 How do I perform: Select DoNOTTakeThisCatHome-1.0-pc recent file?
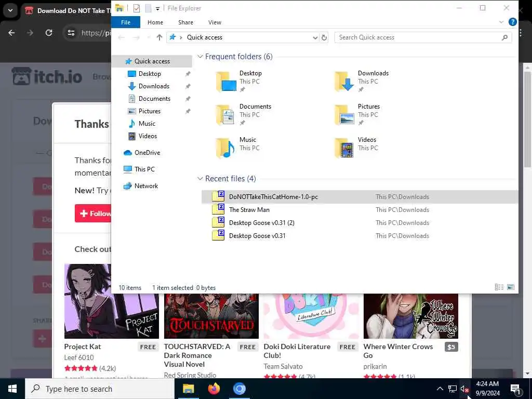tap(360, 197)
